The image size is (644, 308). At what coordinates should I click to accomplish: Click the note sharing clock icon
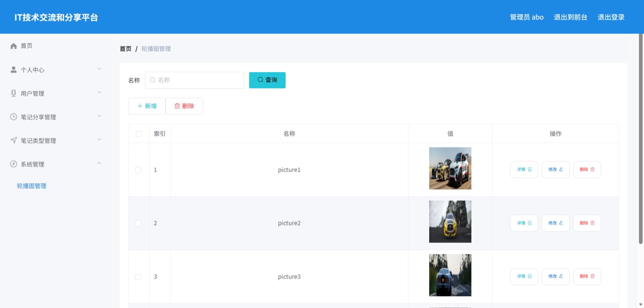click(14, 117)
